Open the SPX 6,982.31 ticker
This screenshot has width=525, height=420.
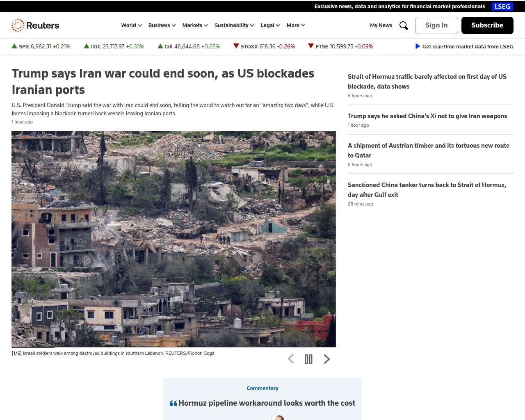point(41,46)
